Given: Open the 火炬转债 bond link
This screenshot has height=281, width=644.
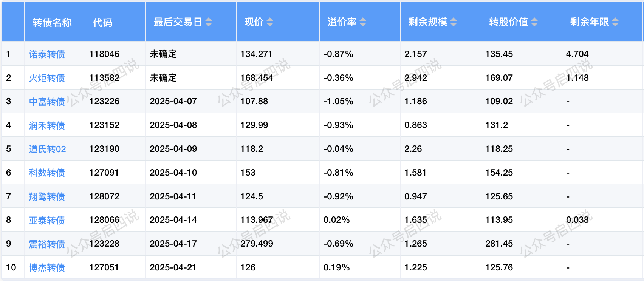Looking at the screenshot, I should click(47, 78).
